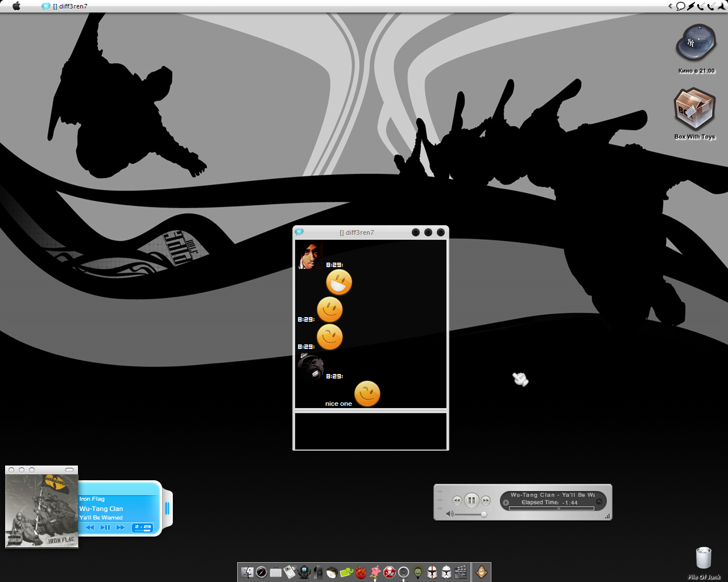The image size is (728, 582).
Task: Click the 2:29 time display in widget
Action: 143,527
